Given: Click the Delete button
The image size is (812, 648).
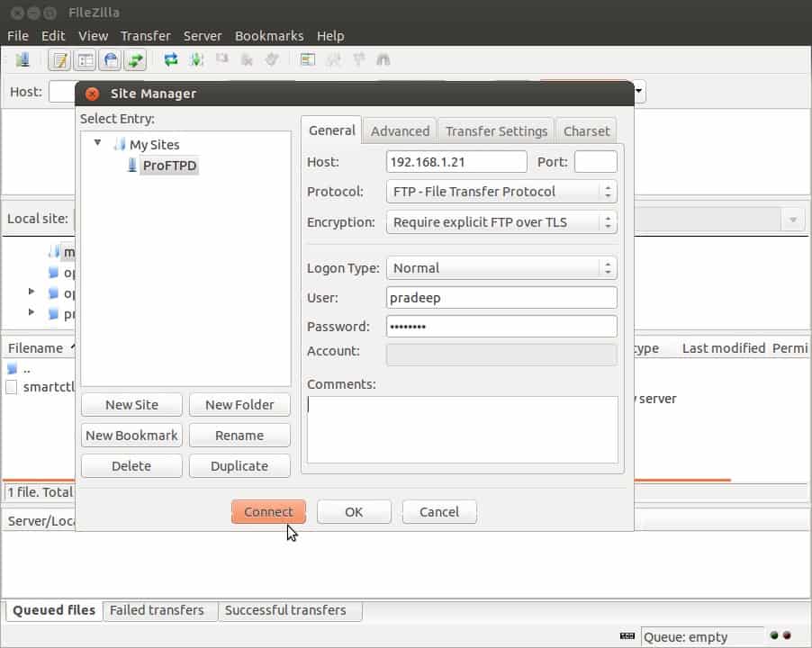Looking at the screenshot, I should tap(131, 466).
